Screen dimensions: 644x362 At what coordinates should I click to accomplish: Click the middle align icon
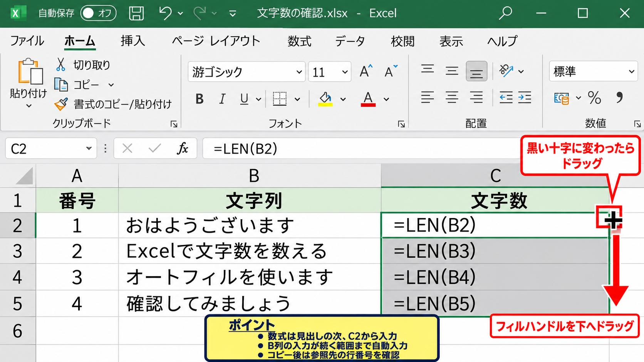pyautogui.click(x=452, y=71)
